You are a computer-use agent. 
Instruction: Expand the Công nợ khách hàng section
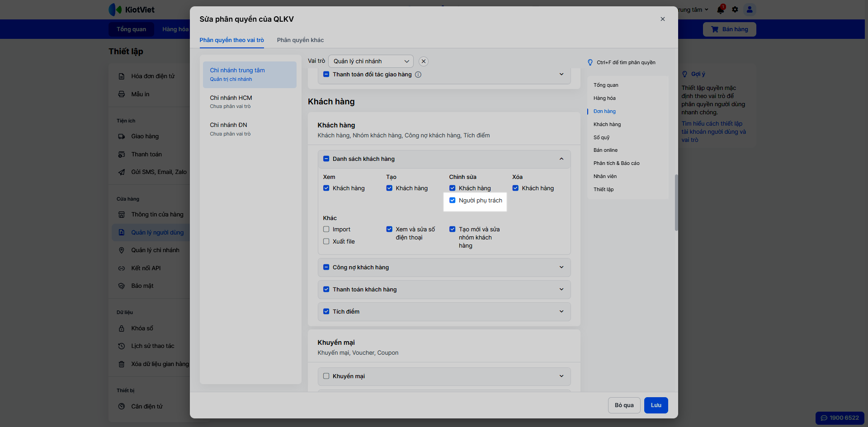(561, 267)
